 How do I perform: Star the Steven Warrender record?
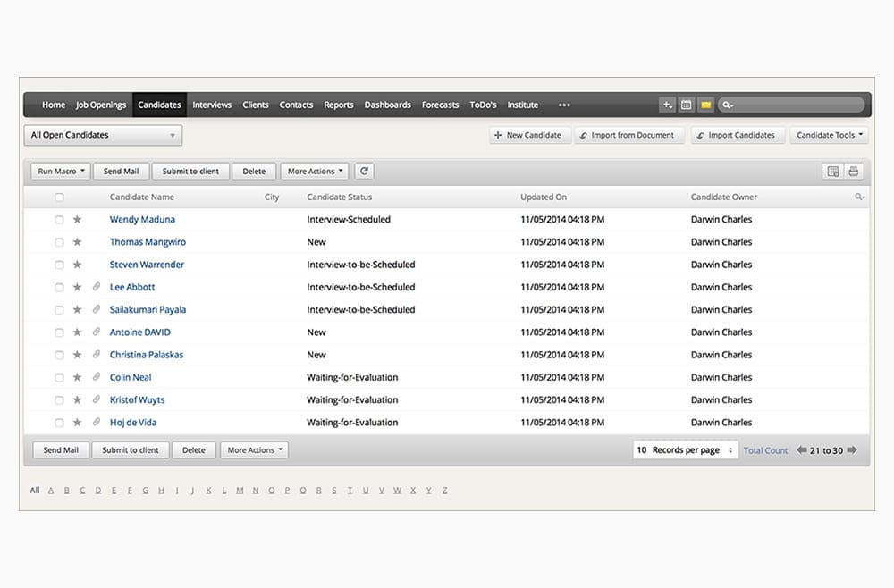pyautogui.click(x=77, y=265)
